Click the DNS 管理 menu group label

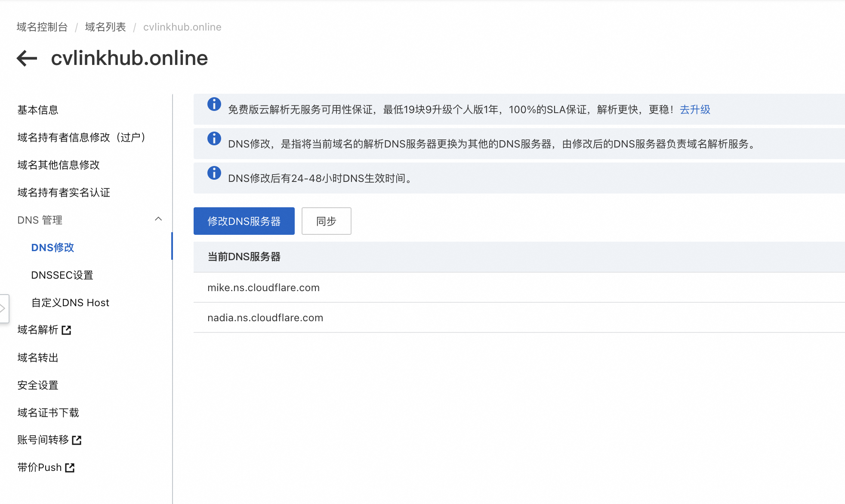[40, 220]
